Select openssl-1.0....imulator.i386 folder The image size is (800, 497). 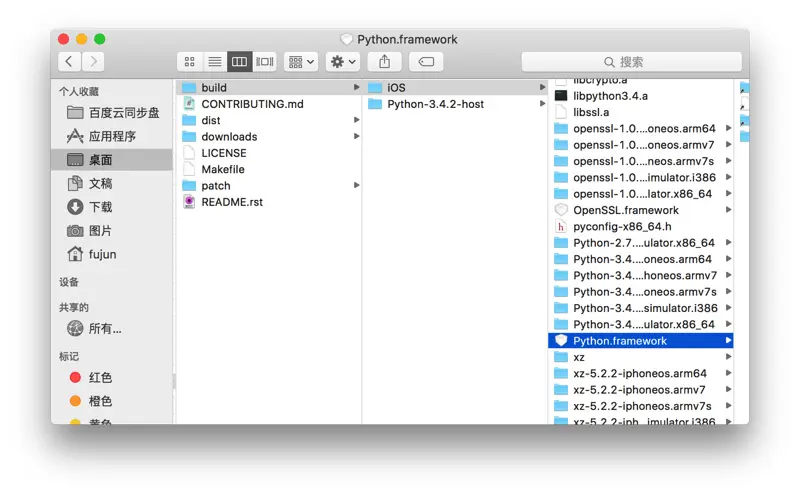(641, 178)
